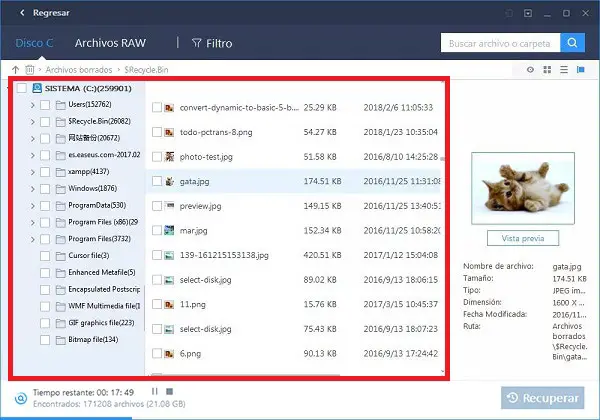Select the select-disk.jpg 75.43 KB row
Image resolution: width=600 pixels, height=420 pixels.
point(293,329)
